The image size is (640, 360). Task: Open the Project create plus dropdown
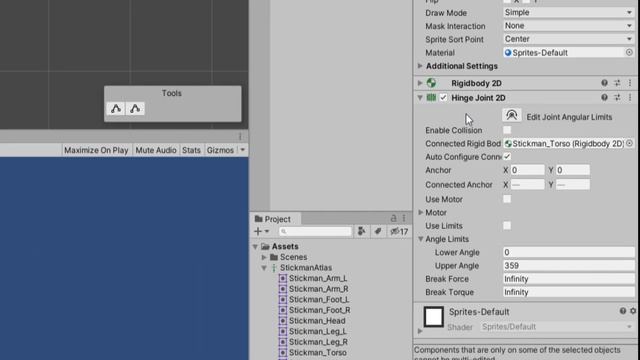click(x=262, y=231)
